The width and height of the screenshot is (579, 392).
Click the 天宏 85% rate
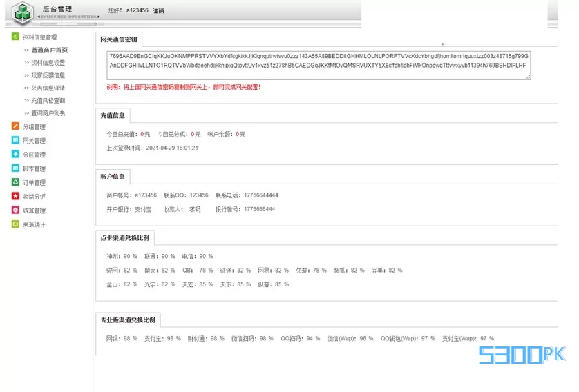click(x=198, y=284)
